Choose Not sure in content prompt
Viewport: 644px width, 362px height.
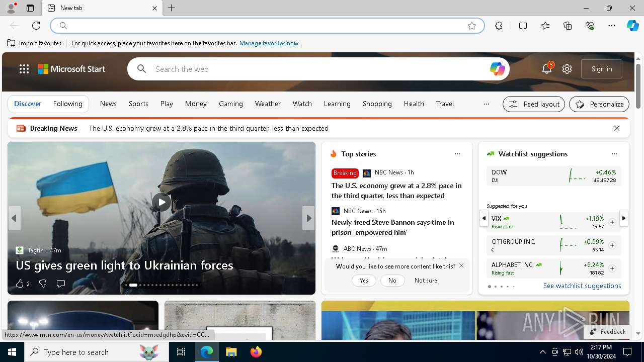[426, 281]
